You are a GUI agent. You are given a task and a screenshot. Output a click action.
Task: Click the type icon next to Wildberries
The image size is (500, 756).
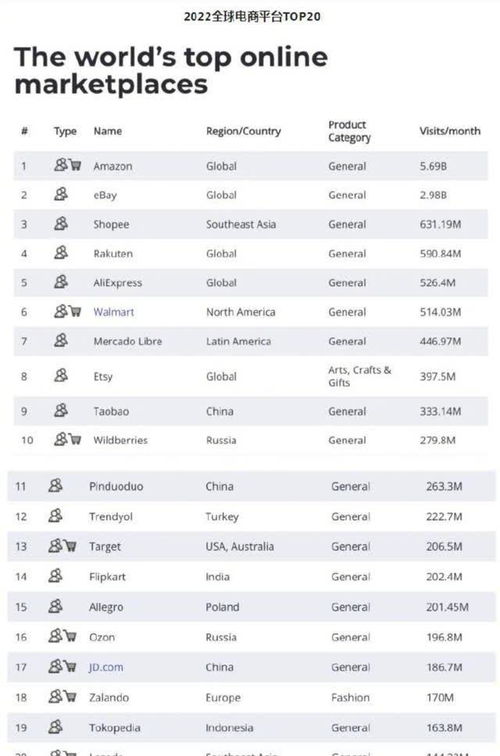click(68, 439)
